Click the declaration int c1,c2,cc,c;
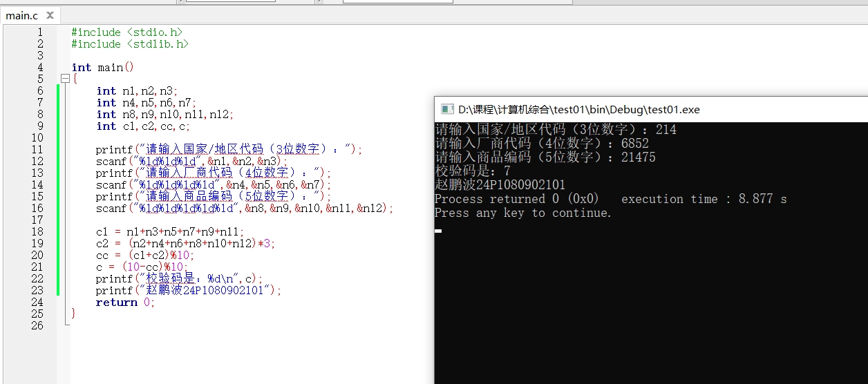Viewport: 868px width, 384px height. [x=143, y=126]
